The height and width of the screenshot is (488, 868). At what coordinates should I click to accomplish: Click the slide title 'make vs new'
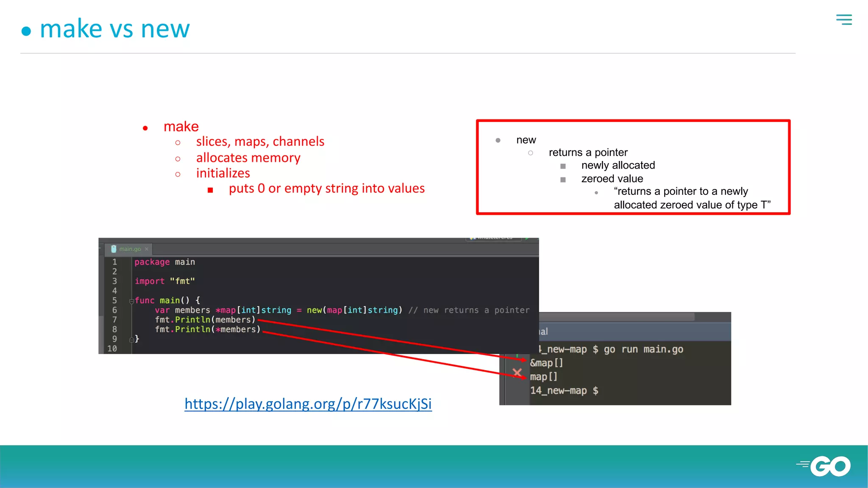point(114,29)
